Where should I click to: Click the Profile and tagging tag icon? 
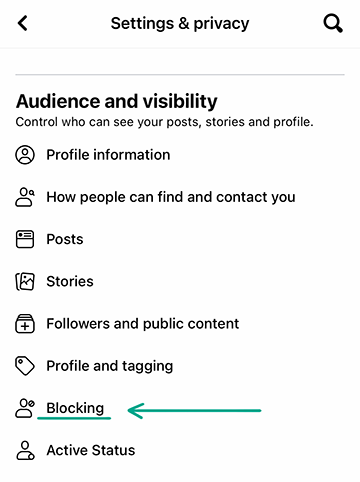pyautogui.click(x=25, y=366)
